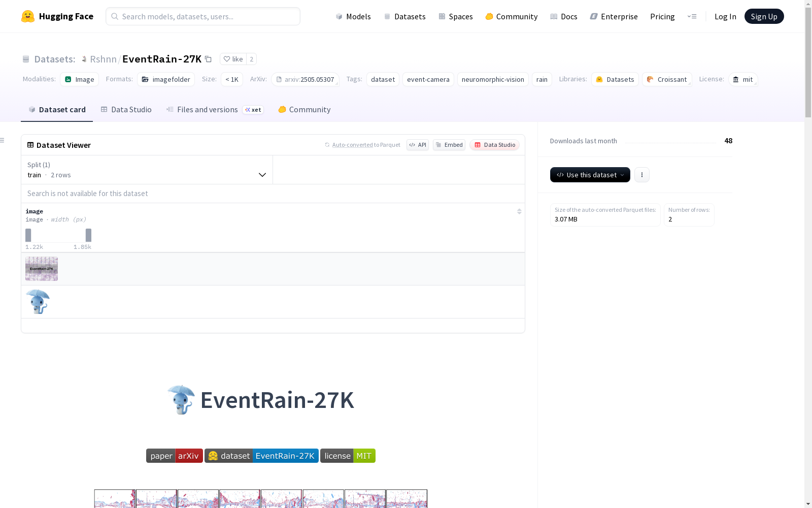Click the Croissant library tag

point(667,79)
